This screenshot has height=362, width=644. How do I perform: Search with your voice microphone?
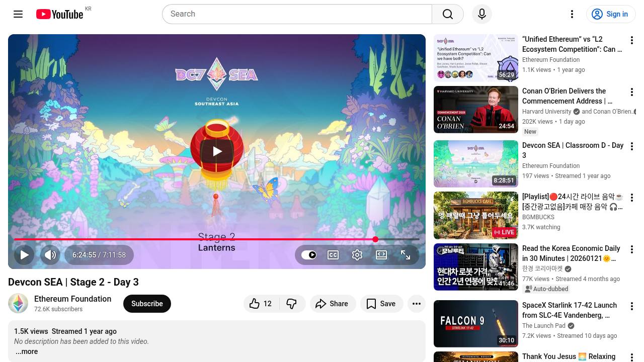[482, 14]
